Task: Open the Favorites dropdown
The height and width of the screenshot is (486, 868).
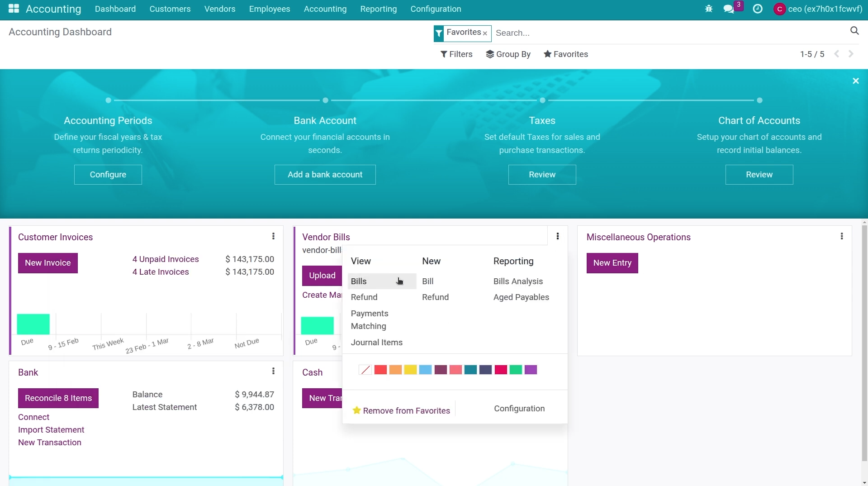Action: [565, 54]
